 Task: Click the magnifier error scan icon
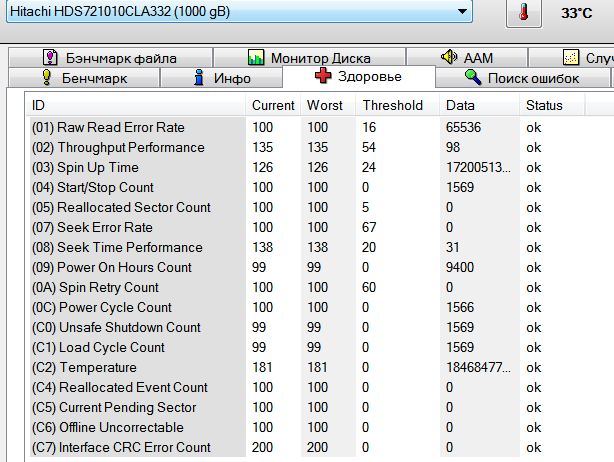point(473,77)
